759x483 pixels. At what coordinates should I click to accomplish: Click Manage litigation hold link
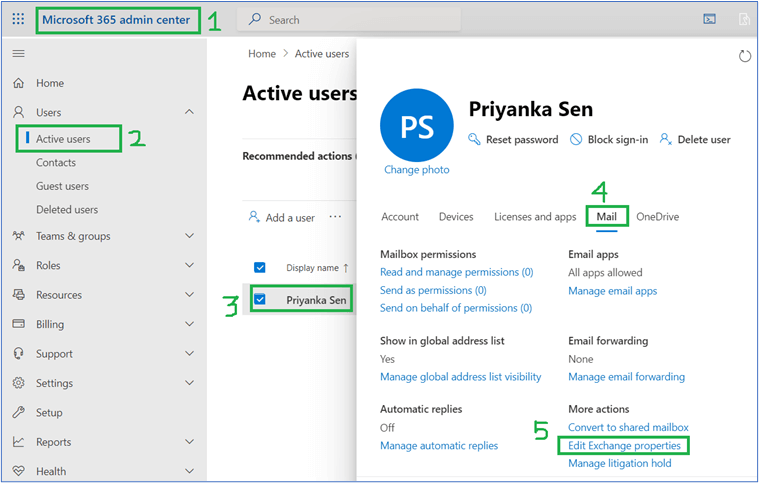[x=620, y=463]
